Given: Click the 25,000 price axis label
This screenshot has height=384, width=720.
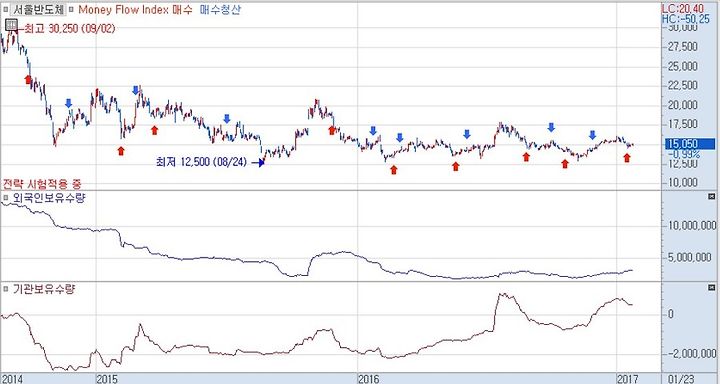Looking at the screenshot, I should (683, 66).
